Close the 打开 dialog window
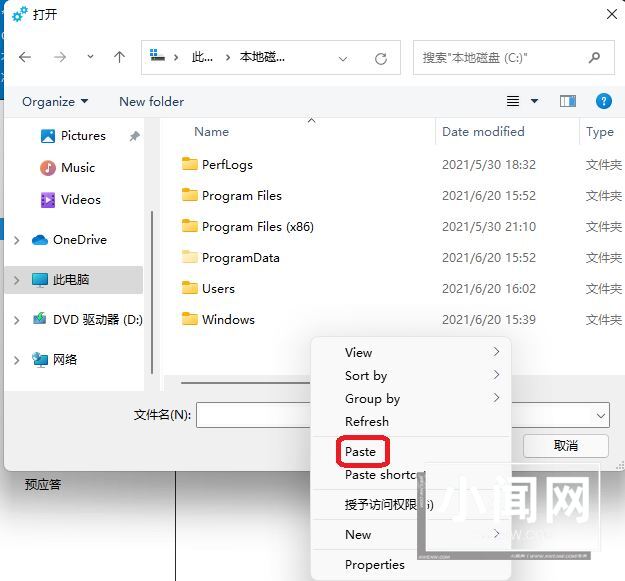625x581 pixels. 611,14
